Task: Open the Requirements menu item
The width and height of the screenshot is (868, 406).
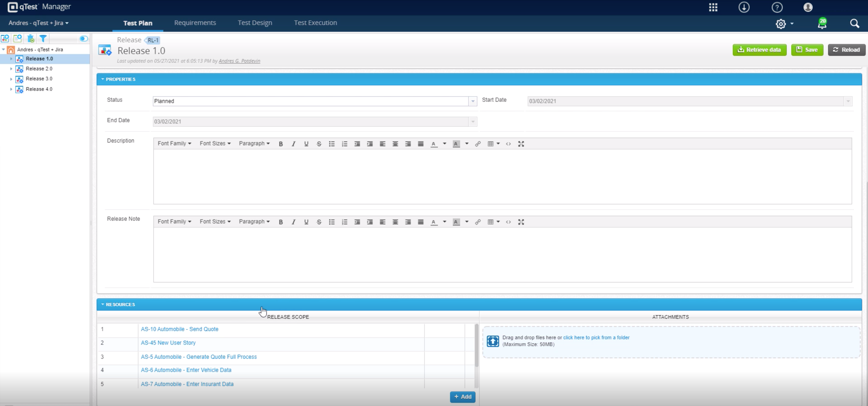Action: coord(195,22)
